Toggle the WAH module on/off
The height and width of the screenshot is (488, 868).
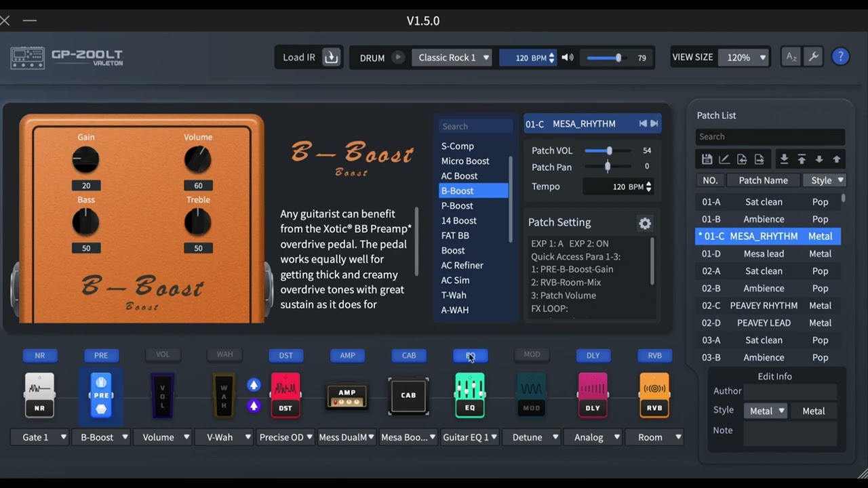pos(224,354)
